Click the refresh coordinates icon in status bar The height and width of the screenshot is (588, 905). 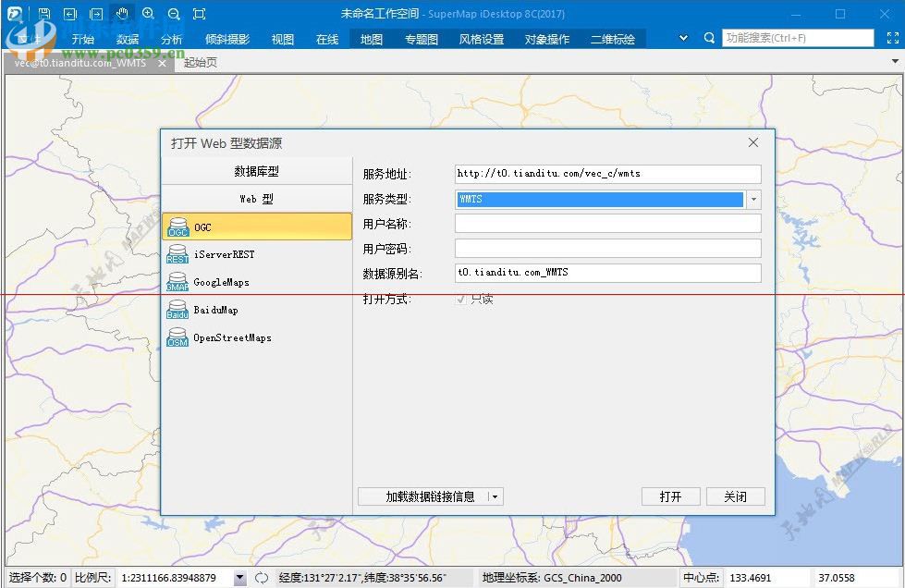(261, 577)
